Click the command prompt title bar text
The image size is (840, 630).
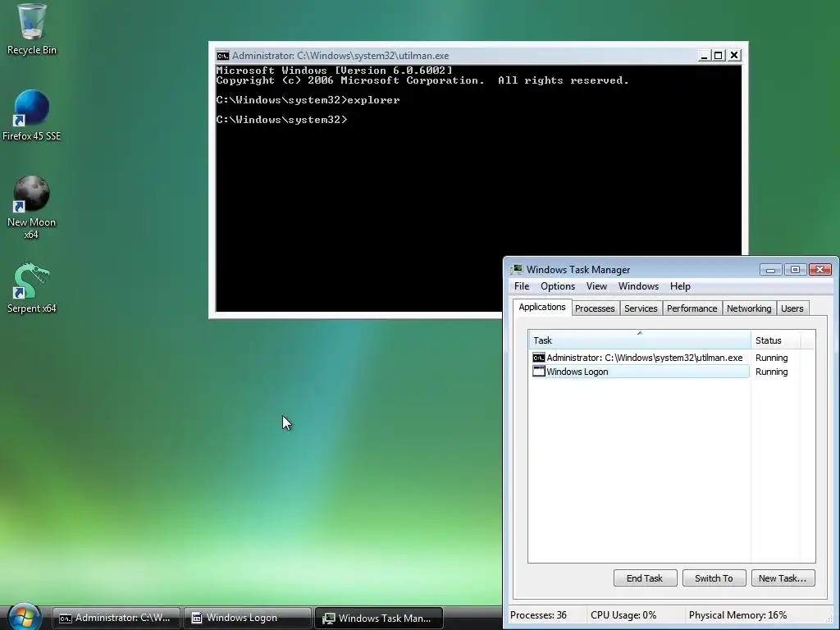340,56
